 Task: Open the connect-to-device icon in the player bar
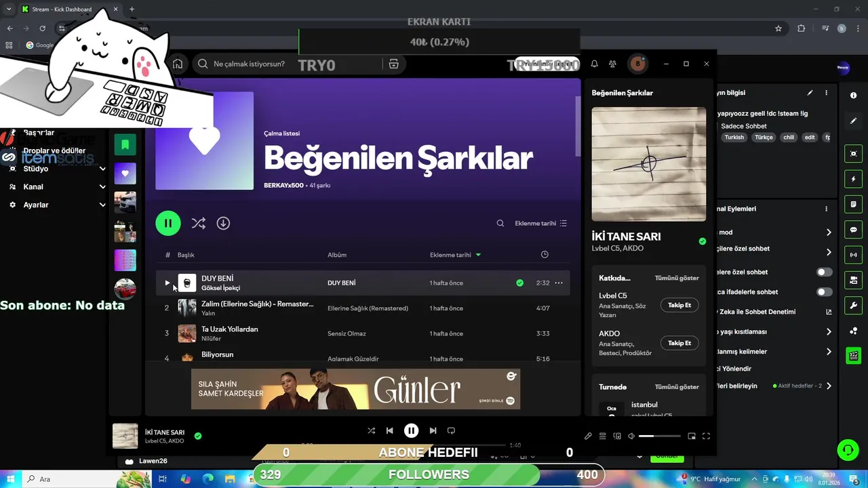click(x=617, y=436)
